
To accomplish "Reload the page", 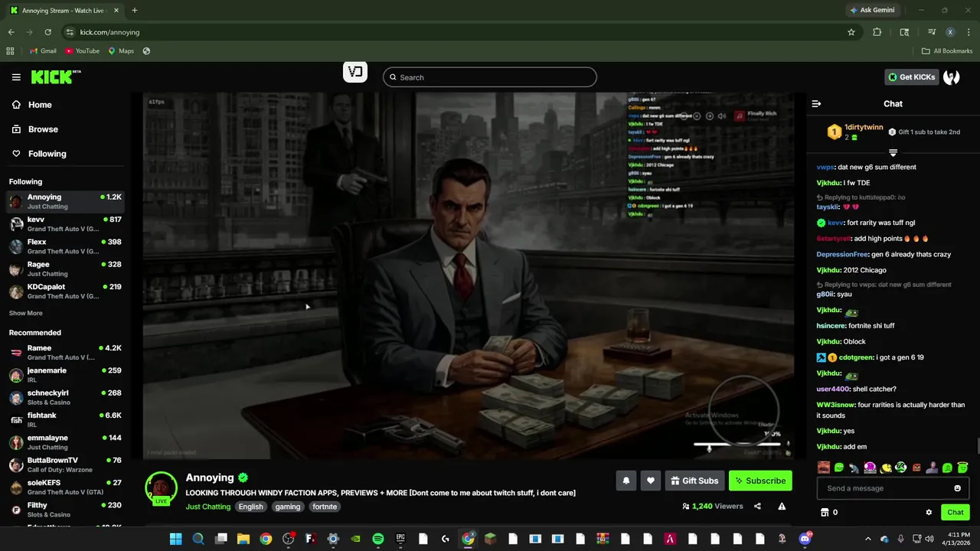I will 47,32.
